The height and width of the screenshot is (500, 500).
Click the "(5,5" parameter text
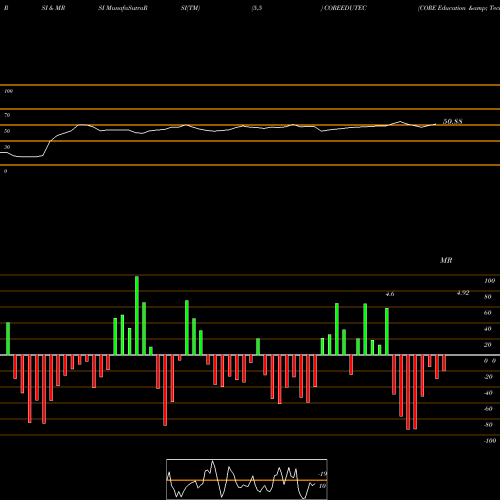point(257,8)
